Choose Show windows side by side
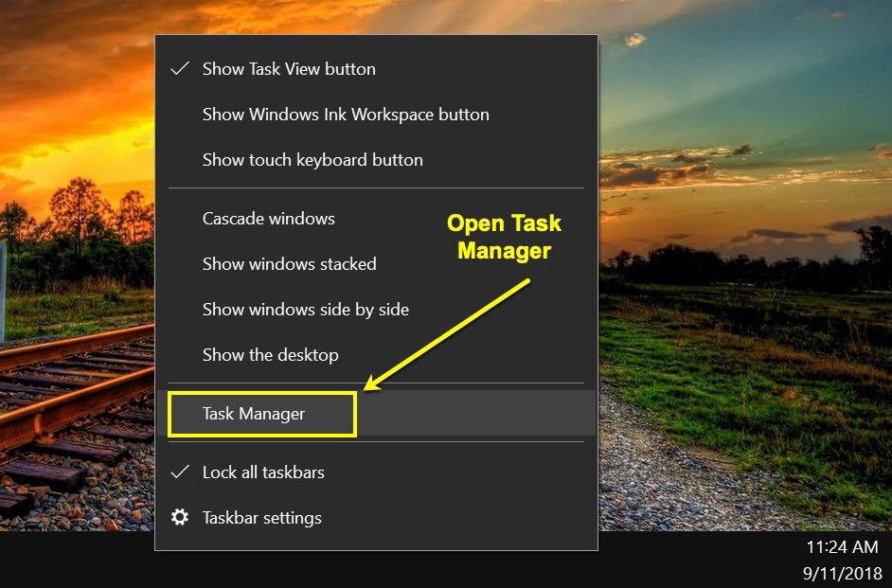Image resolution: width=892 pixels, height=588 pixels. tap(305, 310)
